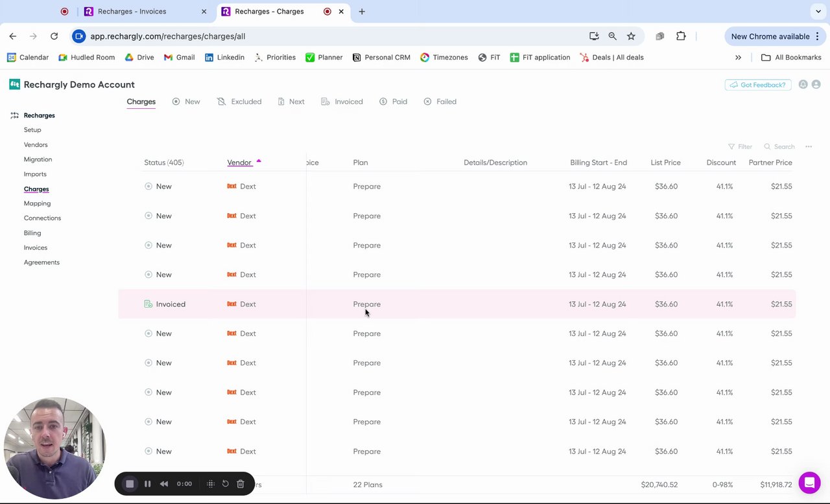Close the Recharges - Charges browser tab
Image resolution: width=830 pixels, height=504 pixels.
coord(341,11)
